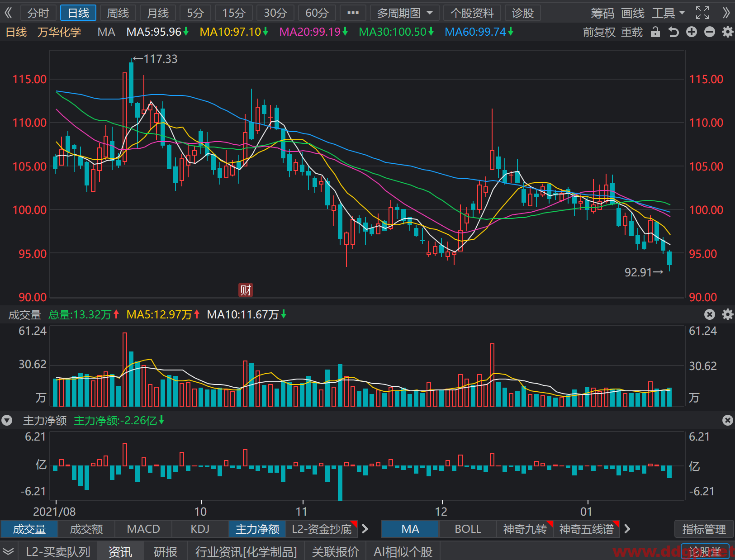Viewport: 735px width, 560px height.
Task: Open chart settings gear at top right
Action: click(x=727, y=32)
